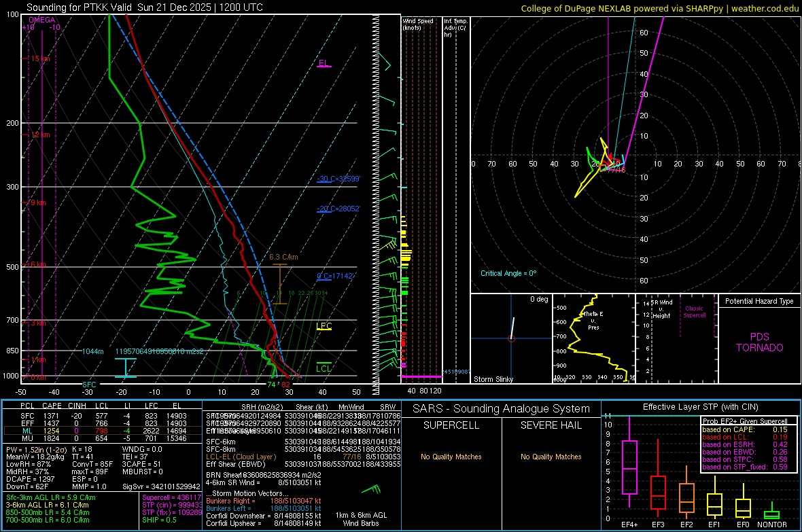Image resolution: width=802 pixels, height=532 pixels.
Task: Select the -20 C=28052' height label
Action: coord(338,209)
